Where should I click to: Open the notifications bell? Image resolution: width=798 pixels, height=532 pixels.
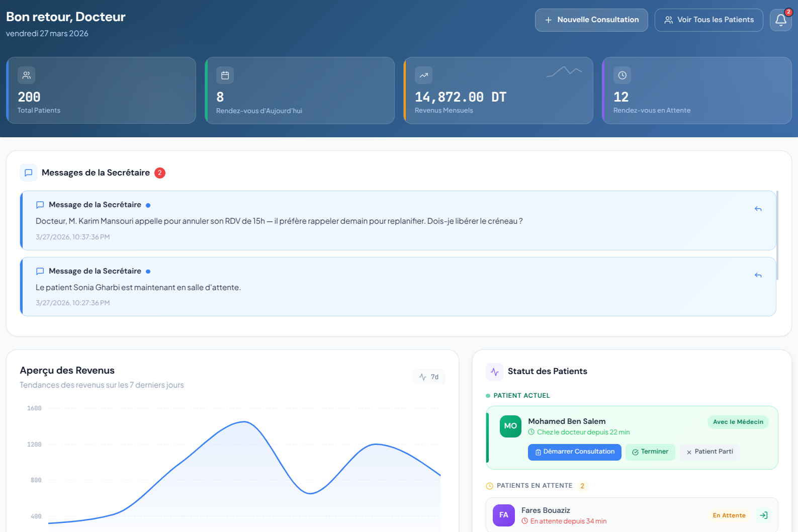pyautogui.click(x=781, y=20)
